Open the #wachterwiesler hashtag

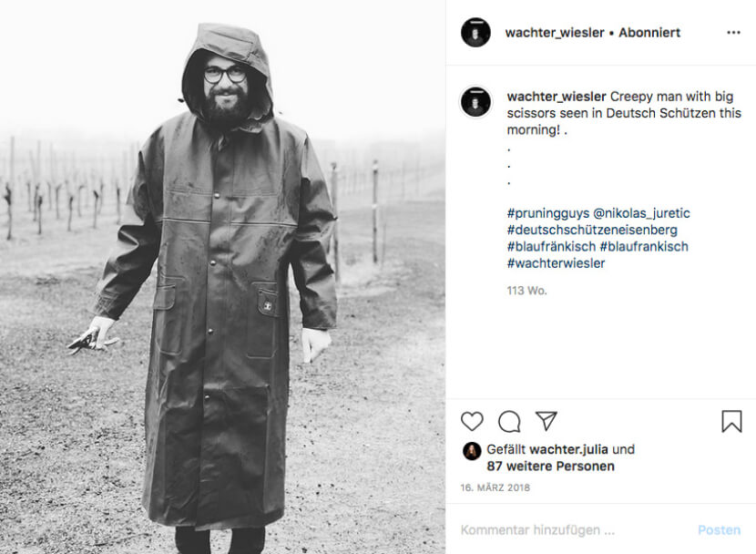pyautogui.click(x=556, y=263)
